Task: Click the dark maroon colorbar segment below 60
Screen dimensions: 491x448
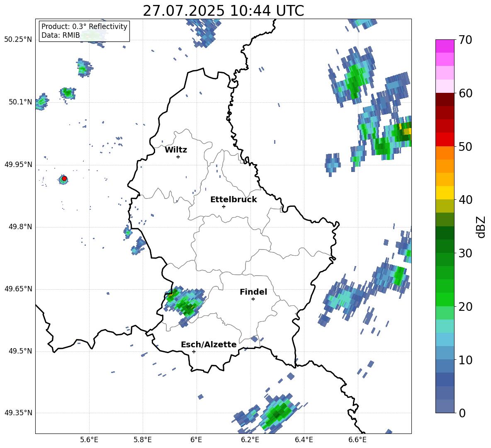Action: [445, 99]
